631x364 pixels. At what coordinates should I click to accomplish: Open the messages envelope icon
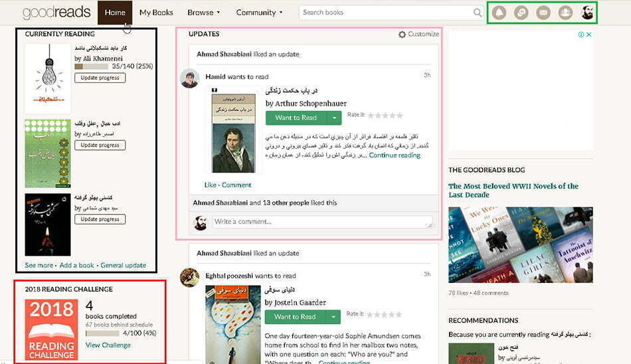click(x=543, y=13)
